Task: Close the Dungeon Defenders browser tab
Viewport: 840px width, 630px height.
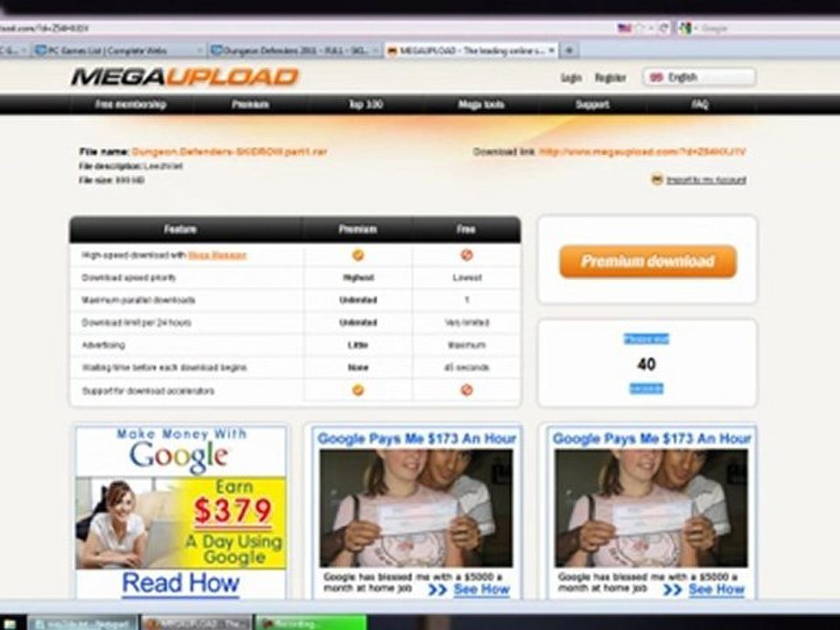Action: (375, 51)
